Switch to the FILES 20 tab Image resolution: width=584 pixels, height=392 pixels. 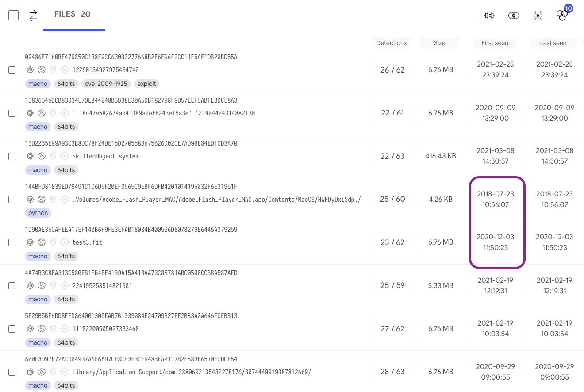coord(73,15)
